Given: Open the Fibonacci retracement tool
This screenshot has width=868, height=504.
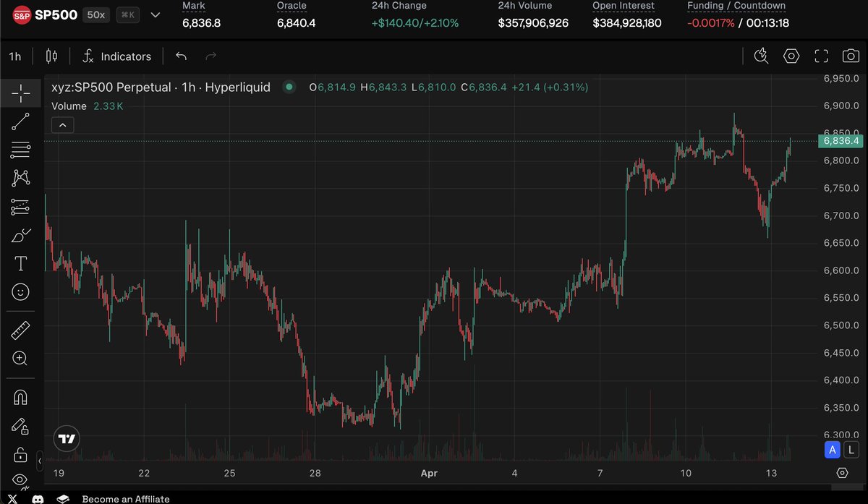Looking at the screenshot, I should coord(20,150).
